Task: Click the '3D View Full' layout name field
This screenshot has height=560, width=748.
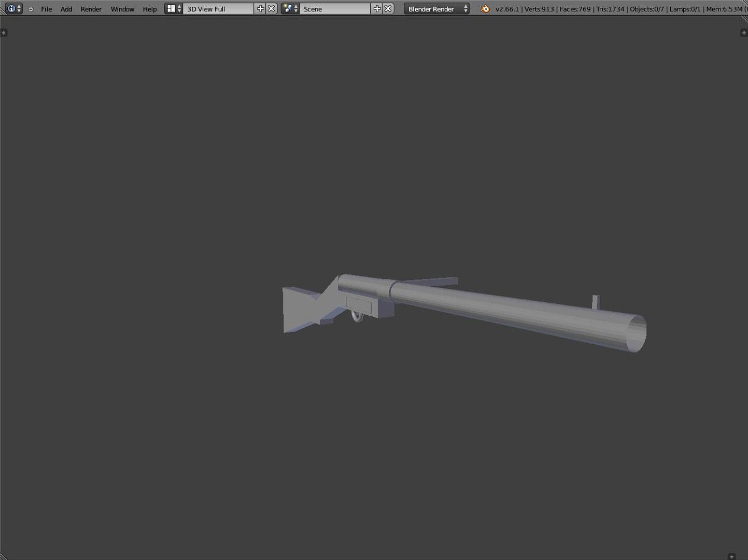Action: (x=218, y=9)
